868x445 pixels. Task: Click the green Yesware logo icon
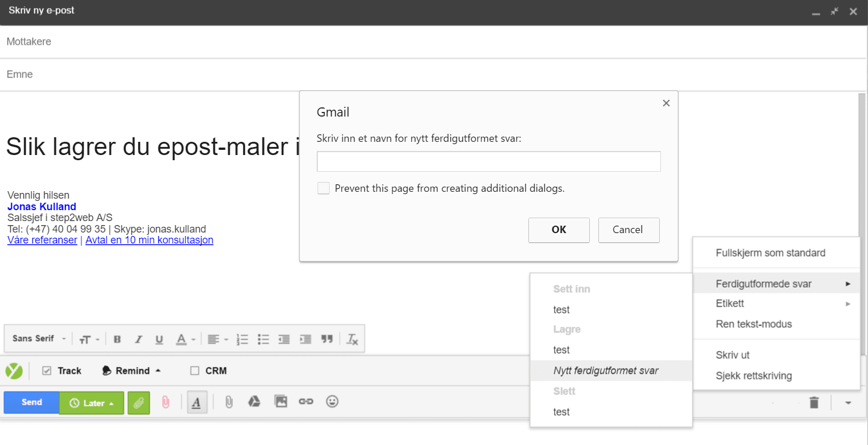point(14,371)
